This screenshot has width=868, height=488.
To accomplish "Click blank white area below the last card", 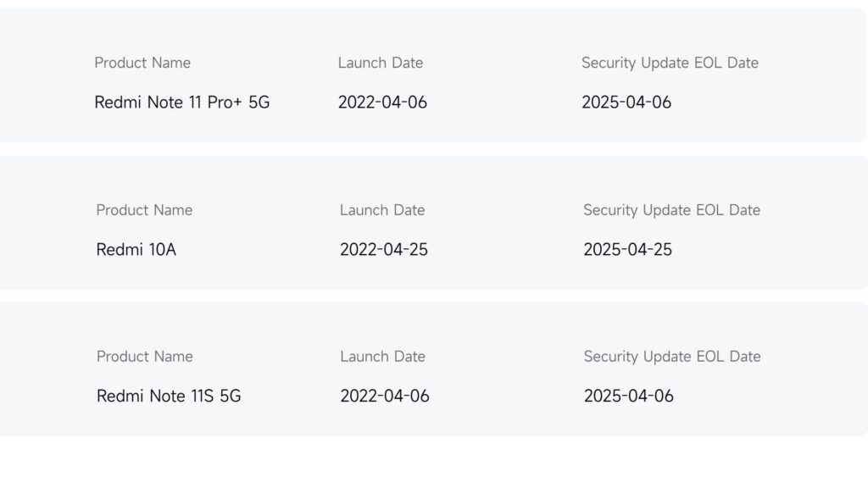I will click(434, 463).
